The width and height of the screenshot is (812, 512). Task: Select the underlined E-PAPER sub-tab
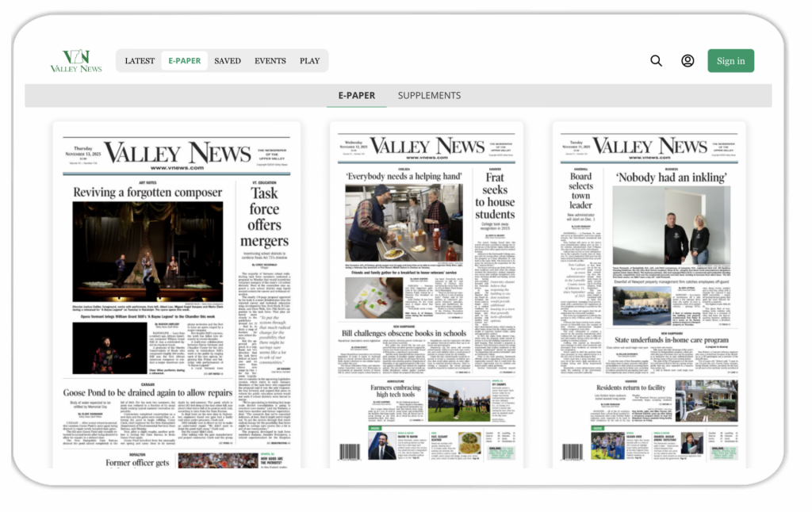tap(357, 95)
